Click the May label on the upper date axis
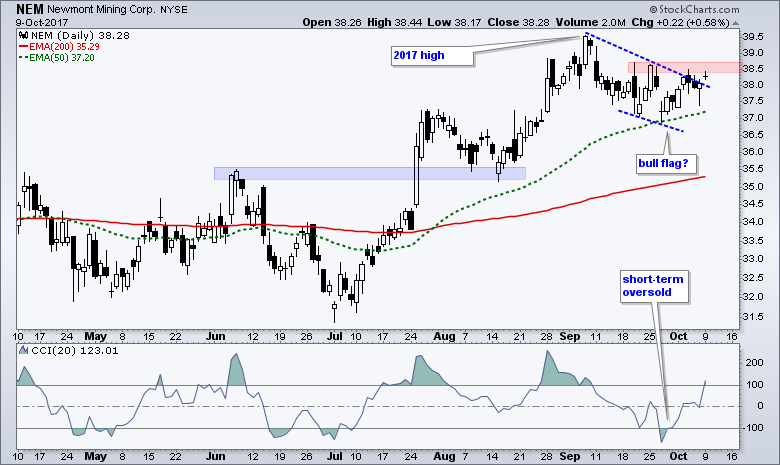The width and height of the screenshot is (780, 465). tap(96, 337)
